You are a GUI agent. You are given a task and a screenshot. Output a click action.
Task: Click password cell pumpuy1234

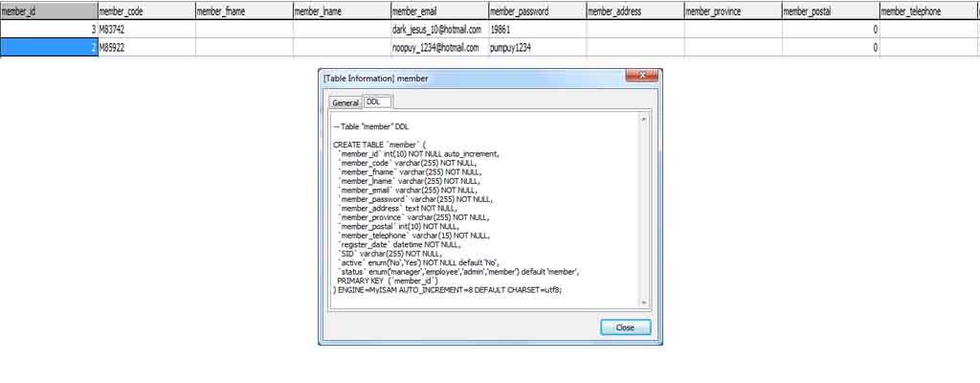pyautogui.click(x=538, y=48)
